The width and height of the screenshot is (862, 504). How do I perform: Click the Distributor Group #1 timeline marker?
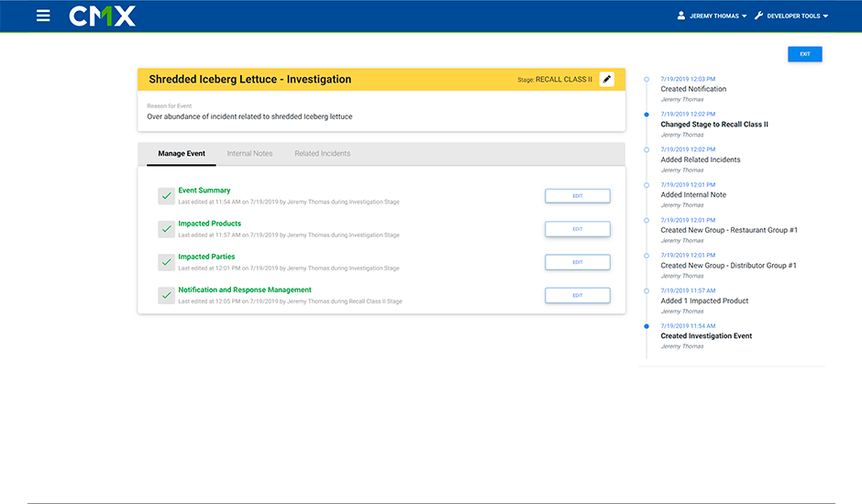[x=646, y=256]
